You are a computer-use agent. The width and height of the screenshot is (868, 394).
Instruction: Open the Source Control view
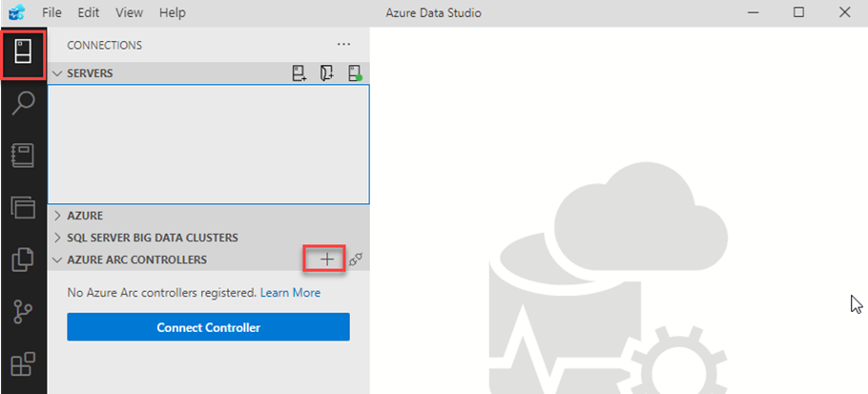23,312
